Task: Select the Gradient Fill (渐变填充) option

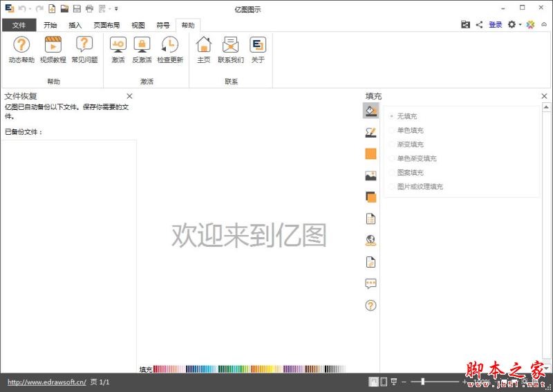Action: pyautogui.click(x=406, y=144)
